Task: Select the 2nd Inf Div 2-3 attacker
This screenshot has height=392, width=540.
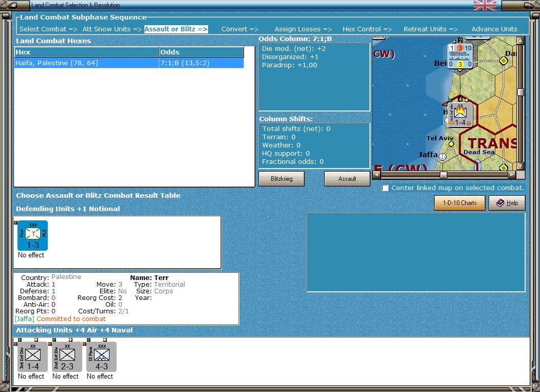Action: coord(67,357)
